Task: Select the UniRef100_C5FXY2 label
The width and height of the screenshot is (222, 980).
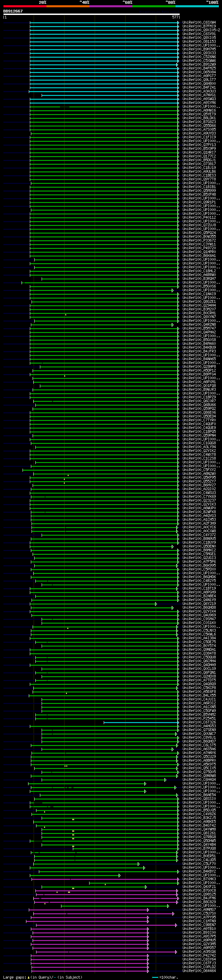Action: (199, 470)
